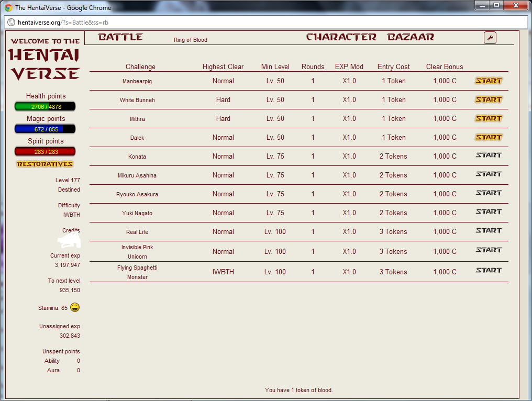The image size is (532, 401).
Task: Click the Destined title text
Action: [x=69, y=190]
